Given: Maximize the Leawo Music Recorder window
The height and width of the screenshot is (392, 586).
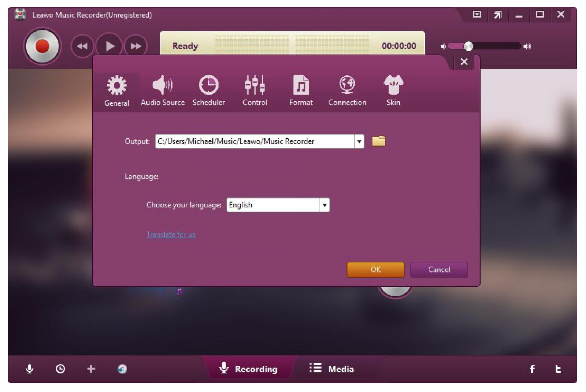Looking at the screenshot, I should coord(540,14).
